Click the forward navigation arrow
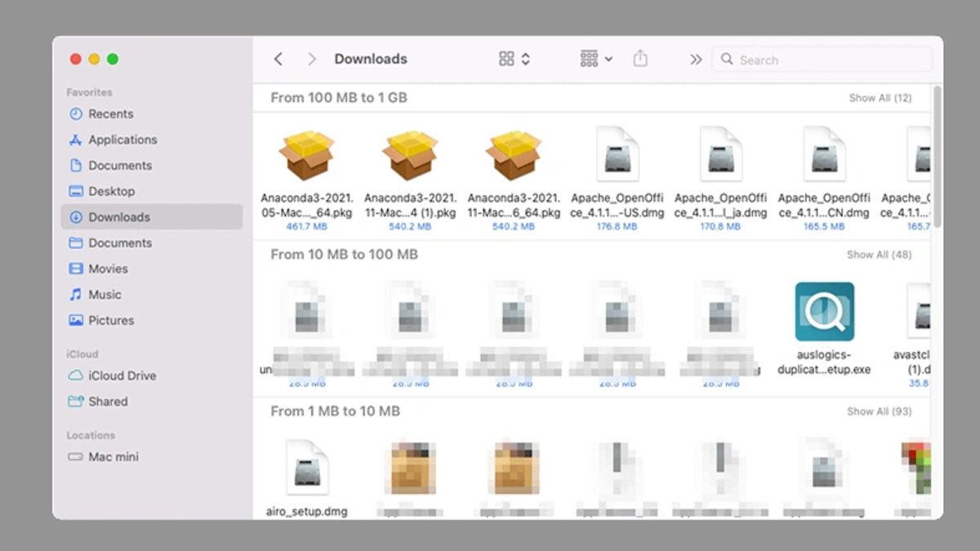Viewport: 980px width, 551px height. [x=311, y=58]
